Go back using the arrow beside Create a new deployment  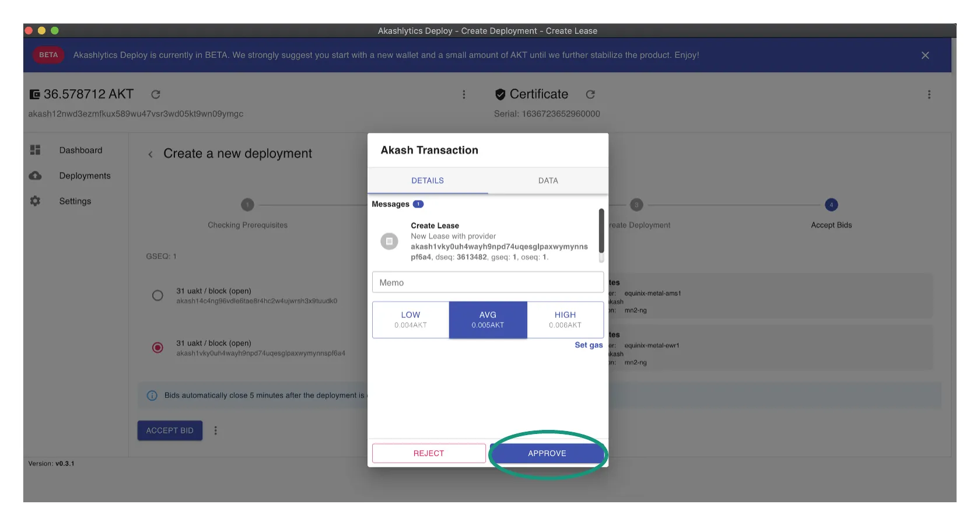[150, 154]
